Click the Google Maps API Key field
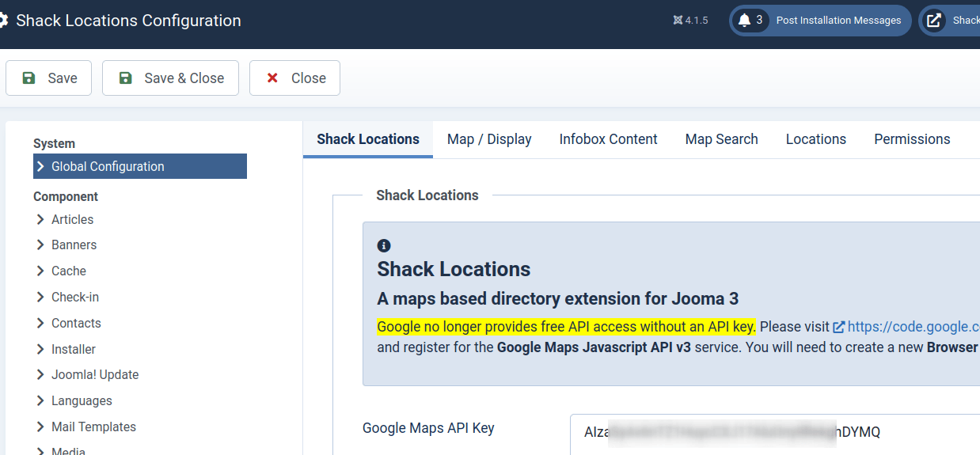This screenshot has height=455, width=980. [x=775, y=433]
